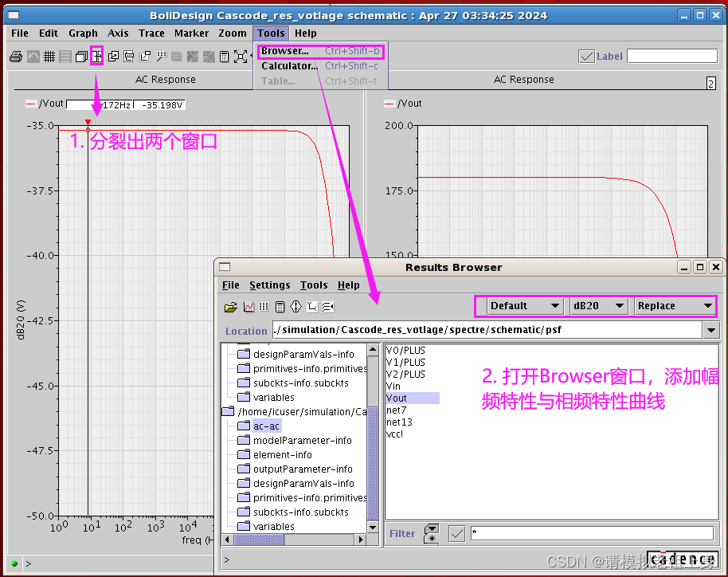
Task: Toggle the grid display icon
Action: click(x=49, y=56)
